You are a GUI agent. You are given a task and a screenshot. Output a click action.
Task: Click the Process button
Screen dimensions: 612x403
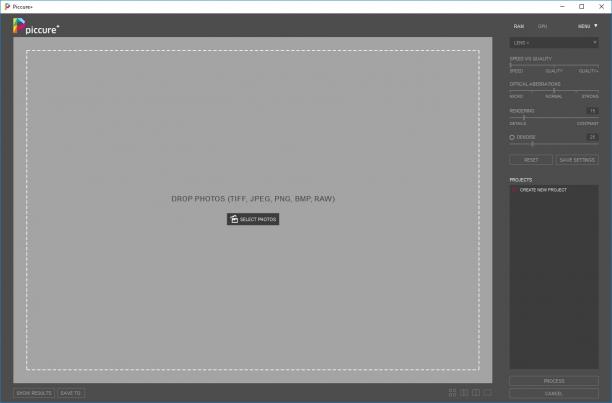554,381
